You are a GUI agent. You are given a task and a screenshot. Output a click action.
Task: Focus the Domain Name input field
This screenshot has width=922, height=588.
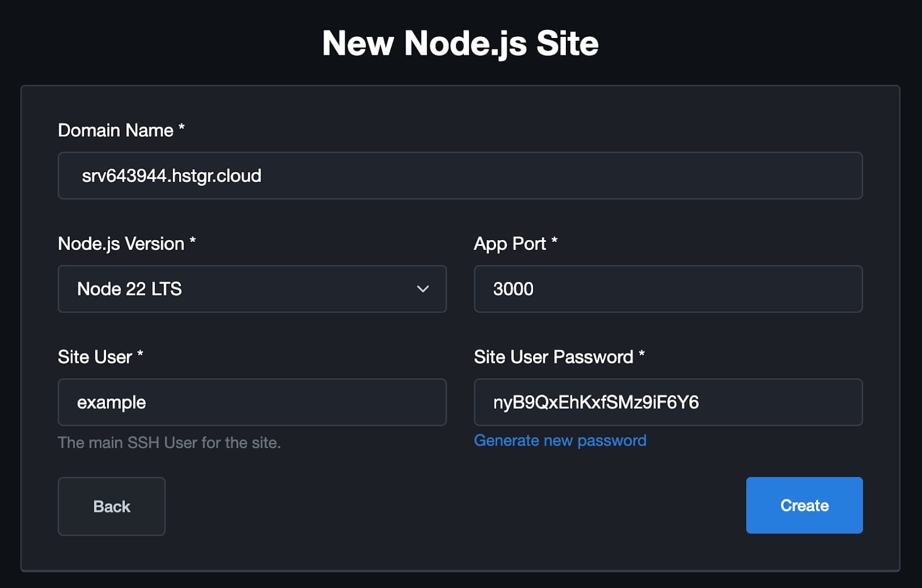pyautogui.click(x=460, y=176)
